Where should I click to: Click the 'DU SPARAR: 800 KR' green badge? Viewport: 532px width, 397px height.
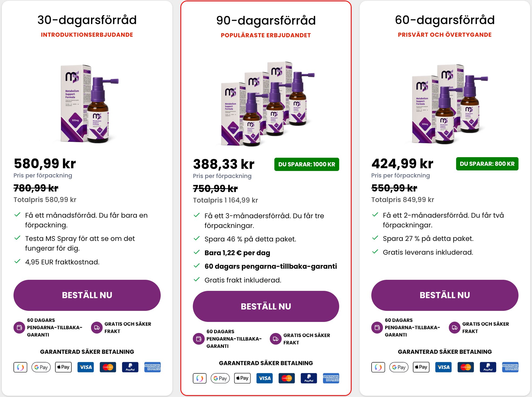tap(487, 163)
